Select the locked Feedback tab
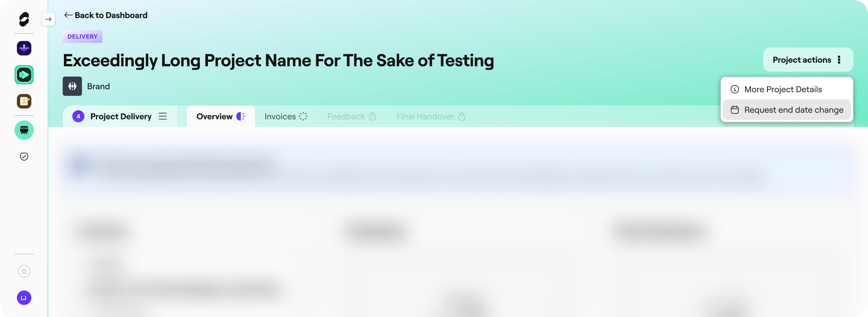Viewport: 868px width, 317px height. click(351, 116)
